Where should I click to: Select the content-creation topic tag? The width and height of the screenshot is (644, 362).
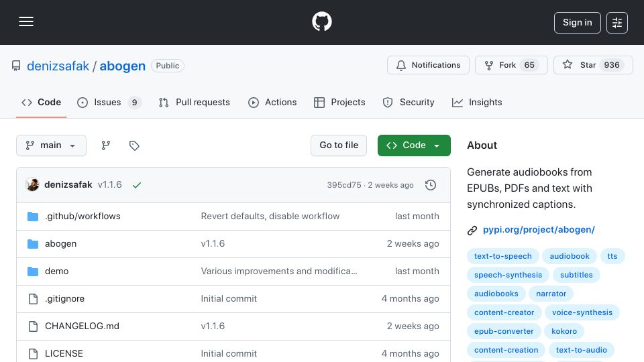coord(506,351)
